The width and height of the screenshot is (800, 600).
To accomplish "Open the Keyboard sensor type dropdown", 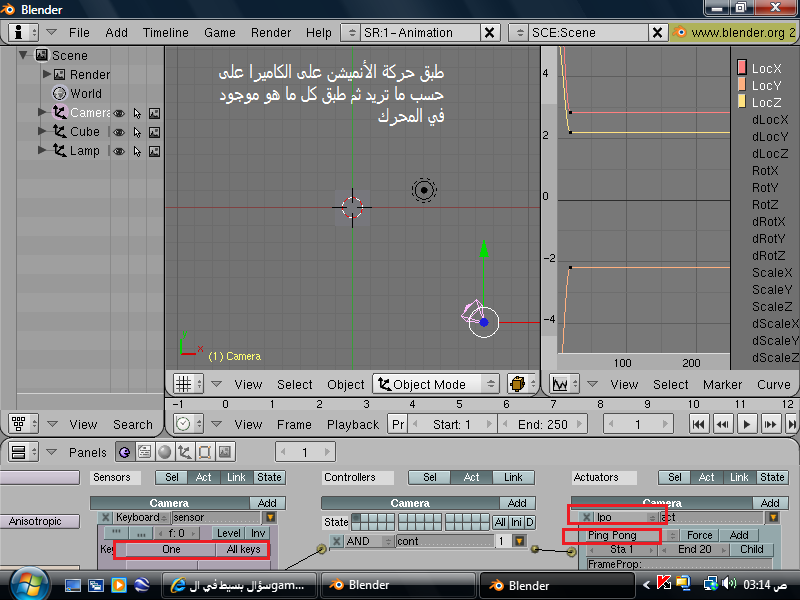I will (x=141, y=517).
